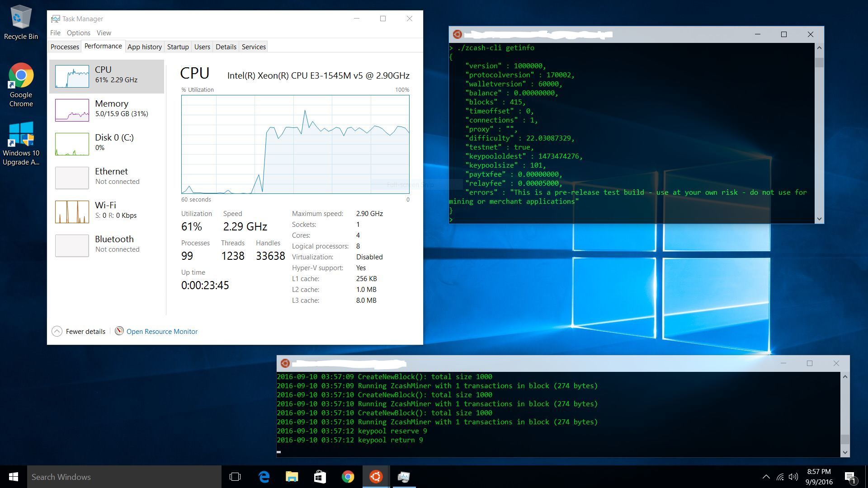The height and width of the screenshot is (488, 868).
Task: Launch Chrome from taskbar
Action: [x=348, y=477]
